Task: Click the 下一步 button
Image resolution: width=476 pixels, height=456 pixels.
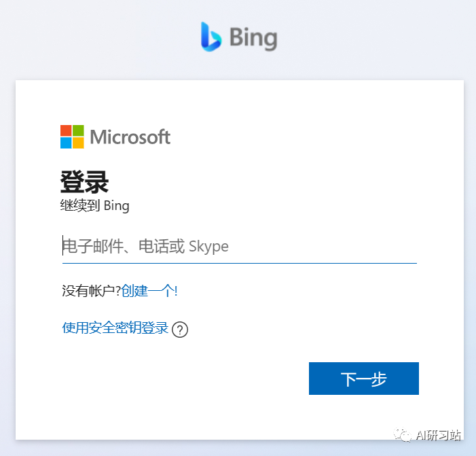Action: [364, 379]
